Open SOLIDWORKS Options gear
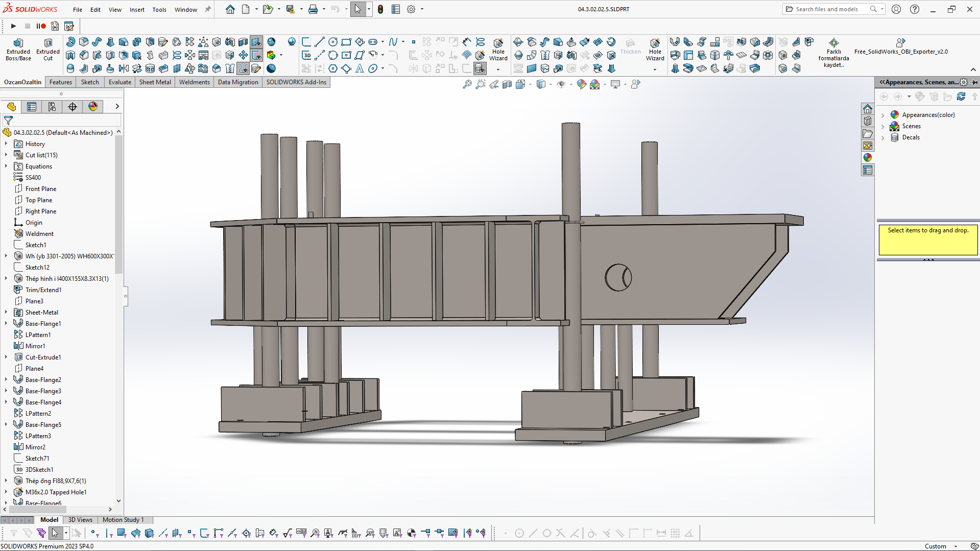980x551 pixels. (x=411, y=9)
